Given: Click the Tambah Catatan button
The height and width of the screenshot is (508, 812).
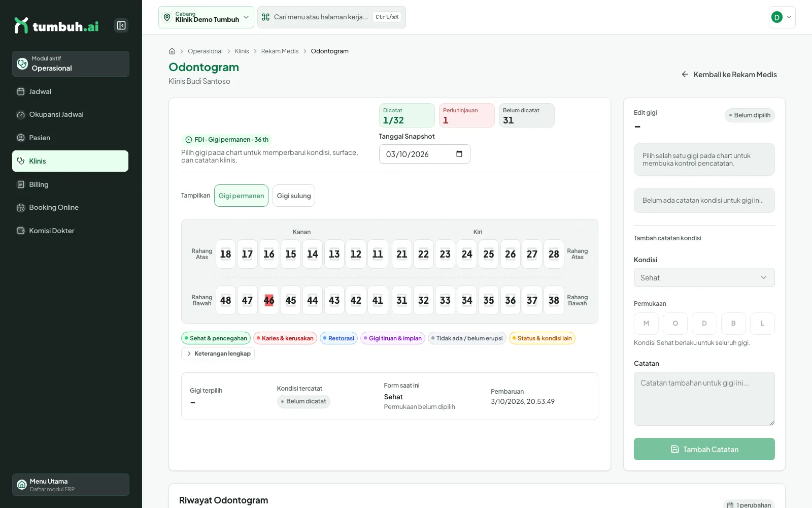Looking at the screenshot, I should click(x=704, y=449).
